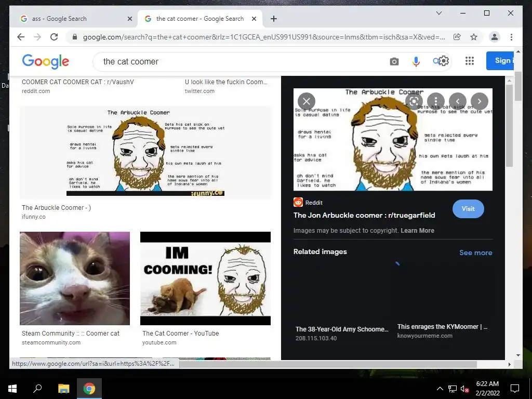Image resolution: width=532 pixels, height=399 pixels.
Task: Open Windows taskbar search
Action: (x=37, y=389)
